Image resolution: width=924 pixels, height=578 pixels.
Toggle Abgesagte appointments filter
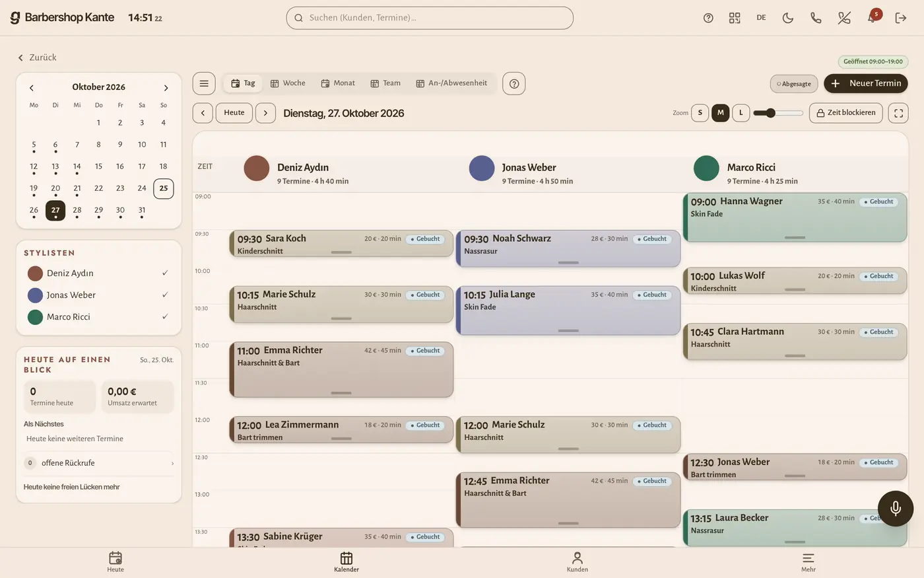tap(794, 84)
